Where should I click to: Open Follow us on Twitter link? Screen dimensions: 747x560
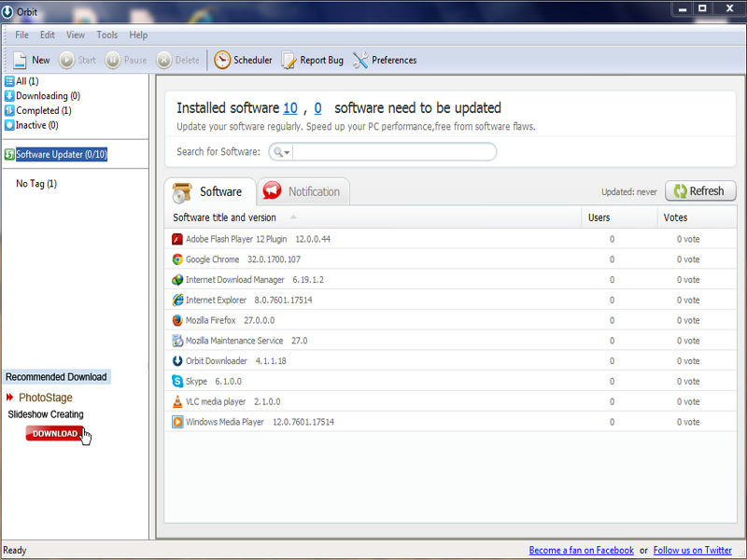click(x=692, y=551)
